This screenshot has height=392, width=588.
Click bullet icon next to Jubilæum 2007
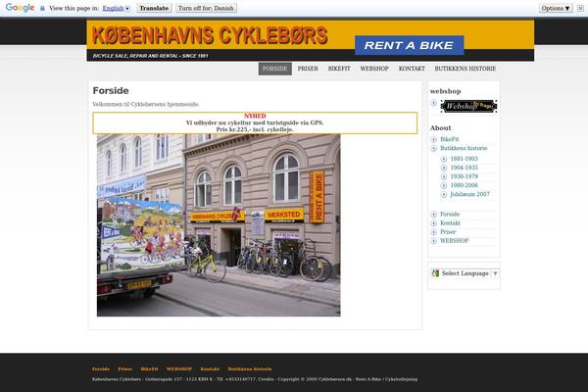[x=444, y=195]
